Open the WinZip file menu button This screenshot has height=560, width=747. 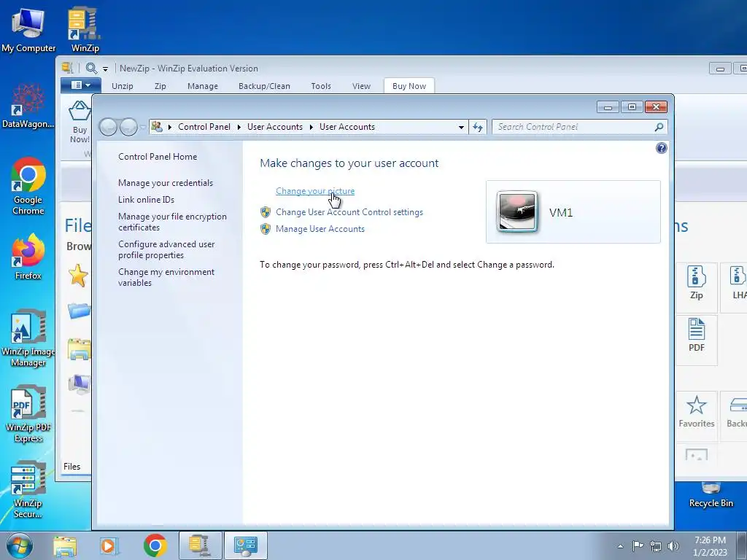point(80,85)
